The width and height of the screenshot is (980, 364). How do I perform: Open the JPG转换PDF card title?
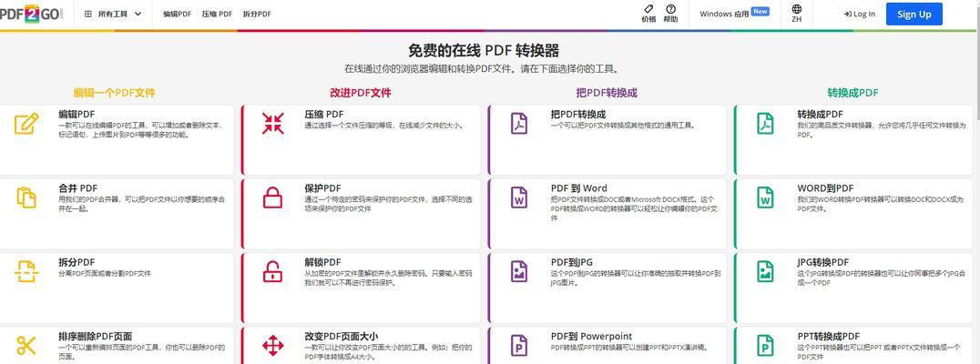point(823,262)
